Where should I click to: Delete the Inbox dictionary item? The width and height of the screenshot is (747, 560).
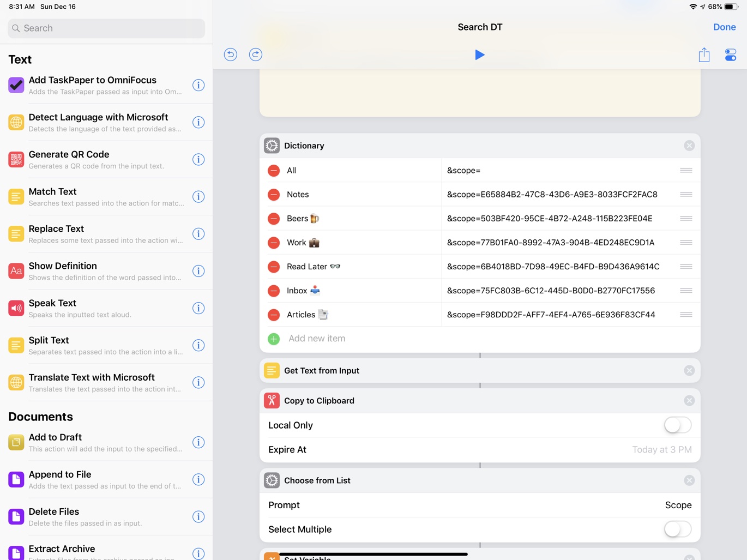pos(274,291)
